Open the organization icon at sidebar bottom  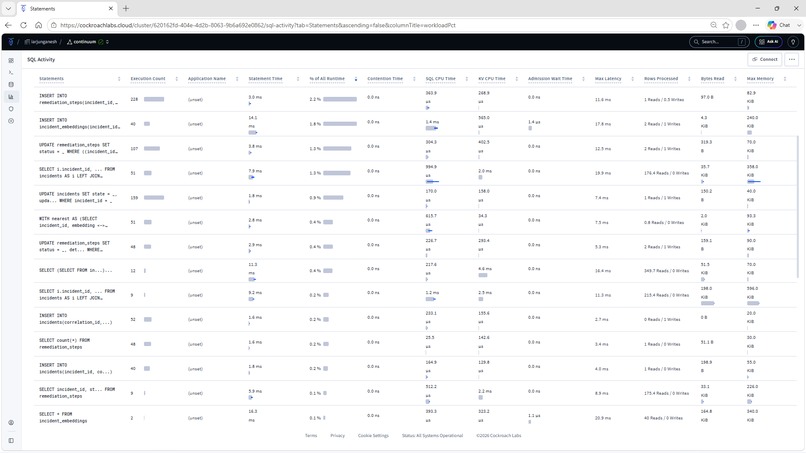tap(11, 423)
